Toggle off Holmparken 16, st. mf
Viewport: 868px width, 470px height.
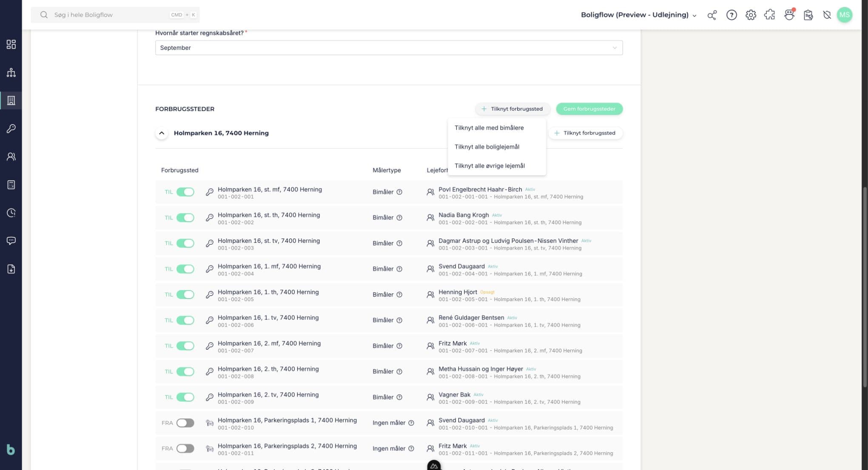(x=185, y=192)
